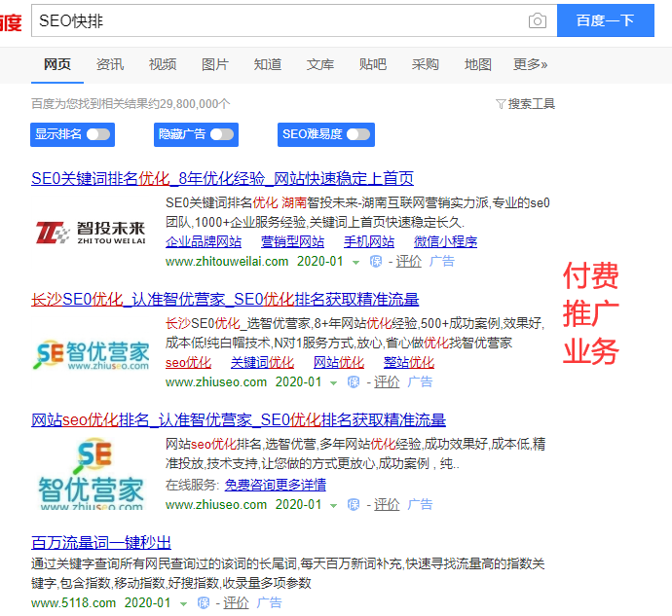The image size is (672, 616).
Task: Click the 保 shield icon for zhitouweilai.com
Action: [376, 262]
